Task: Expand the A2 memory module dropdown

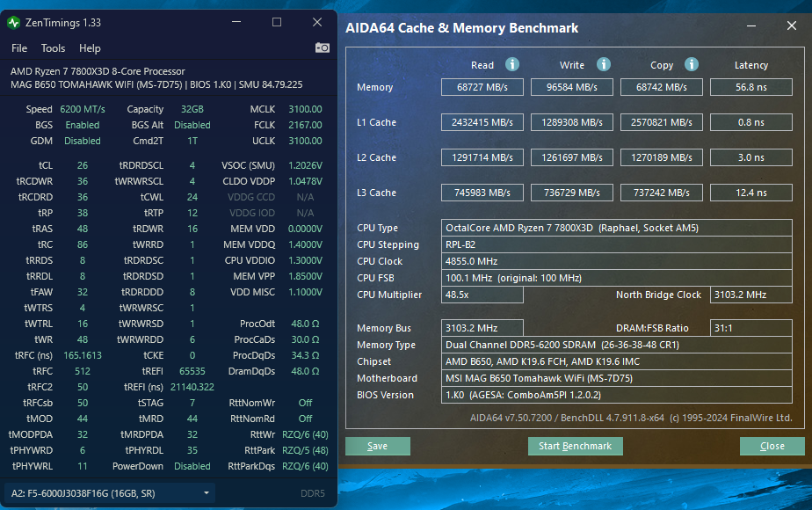Action: pos(109,493)
